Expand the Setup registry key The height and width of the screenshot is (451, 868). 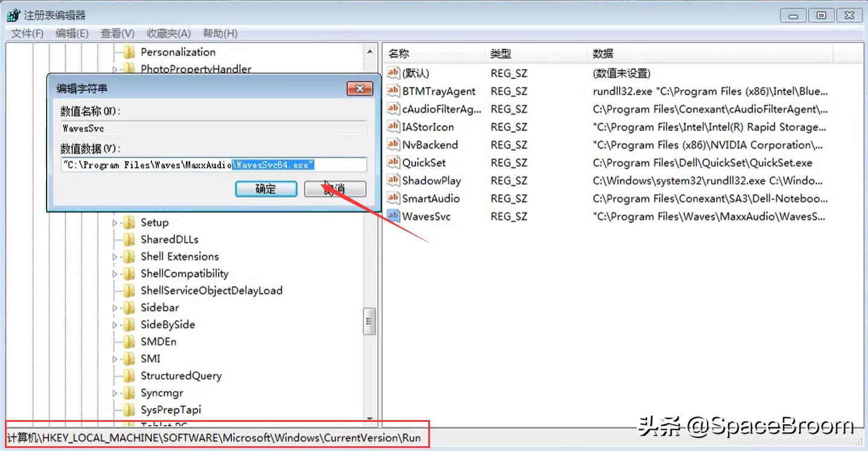point(115,222)
